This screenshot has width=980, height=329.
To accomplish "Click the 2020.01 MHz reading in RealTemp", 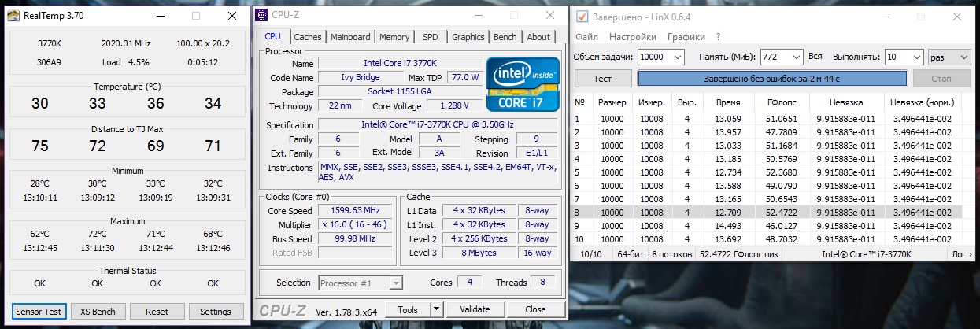I will pos(126,43).
